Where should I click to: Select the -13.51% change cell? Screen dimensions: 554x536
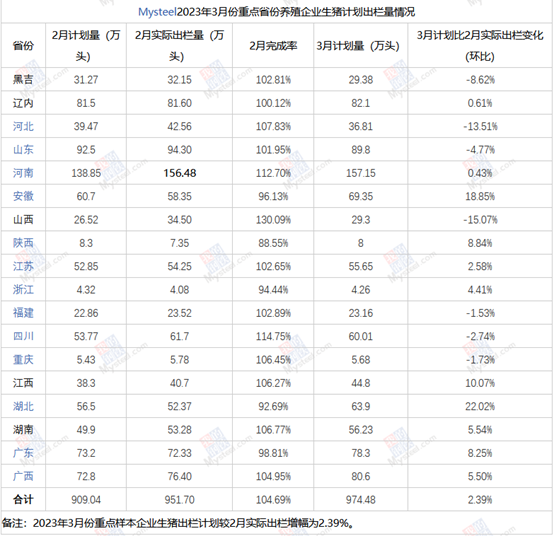click(x=480, y=126)
